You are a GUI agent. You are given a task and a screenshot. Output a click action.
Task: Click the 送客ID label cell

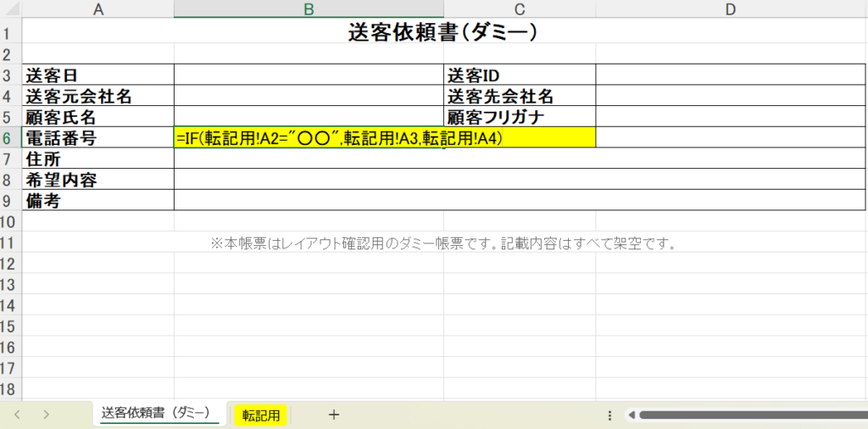[519, 75]
